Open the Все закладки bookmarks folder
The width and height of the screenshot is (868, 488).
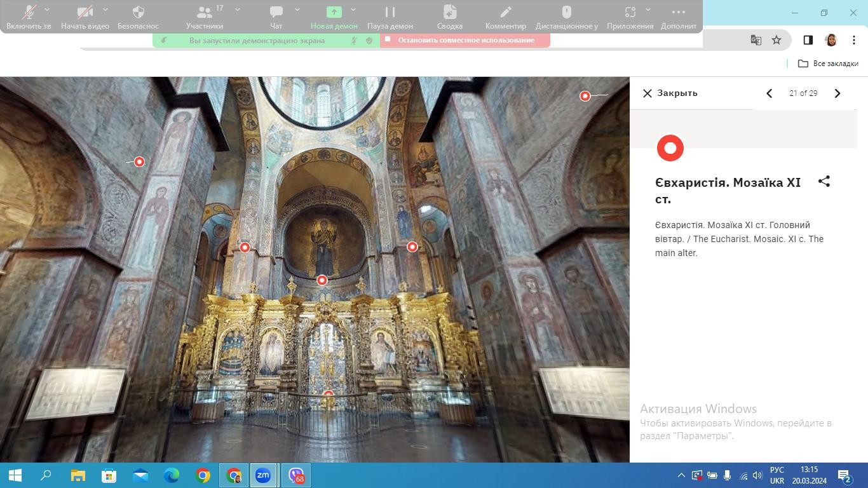point(828,64)
